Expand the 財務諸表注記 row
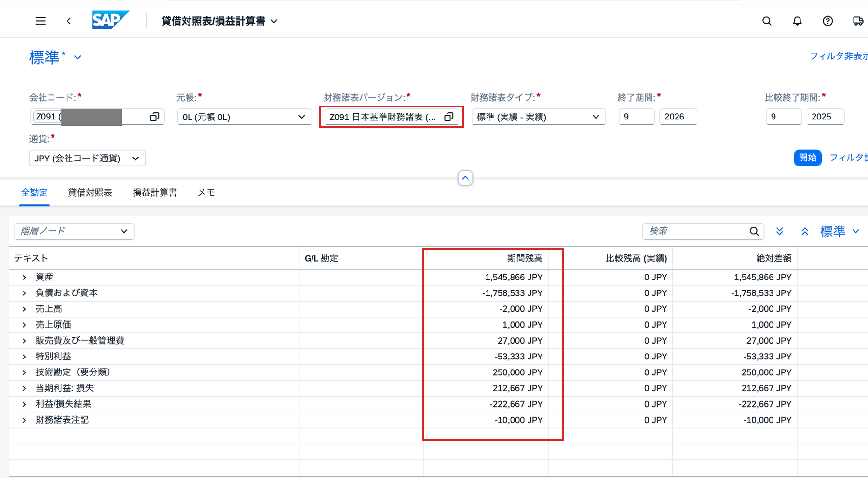Screen dimensions: 868x478 tap(24, 420)
